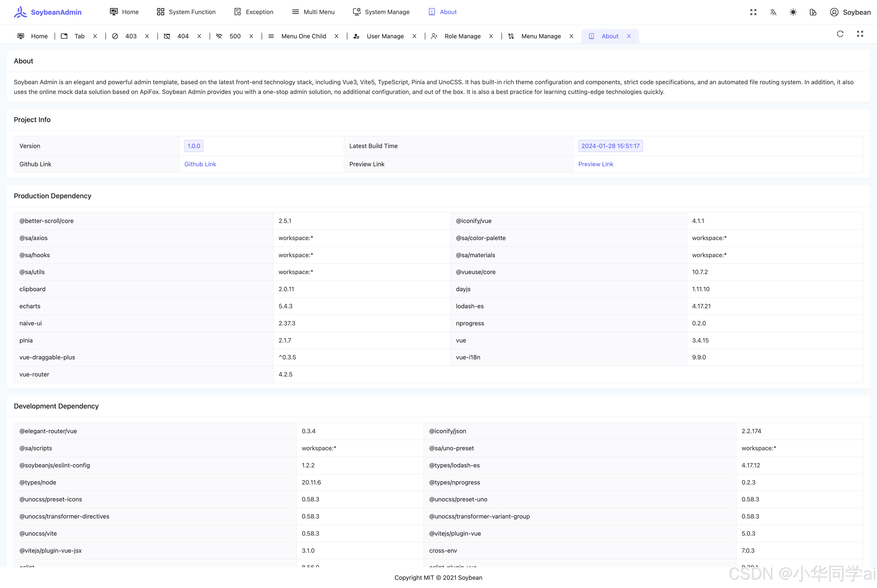Viewport: 877px width, 588px height.
Task: Open the Github Link
Action: [x=200, y=164]
